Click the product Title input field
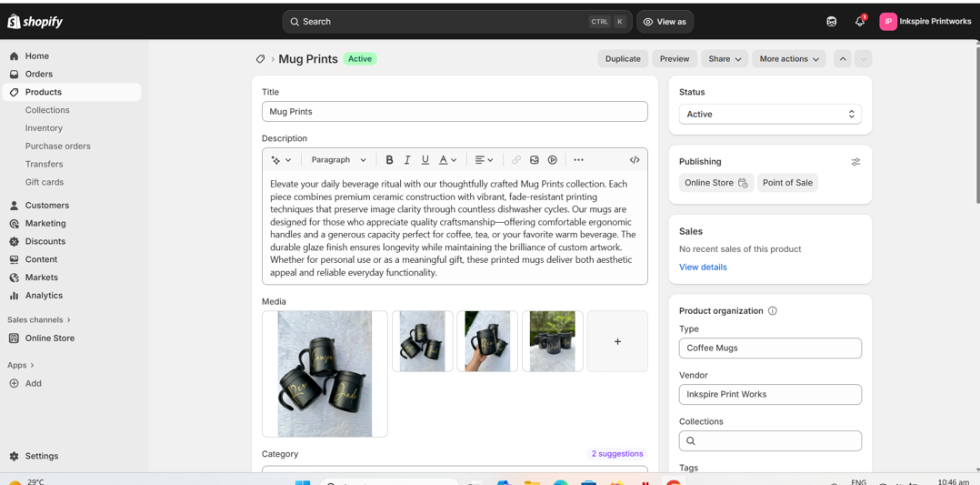Image resolution: width=980 pixels, height=485 pixels. [x=455, y=112]
